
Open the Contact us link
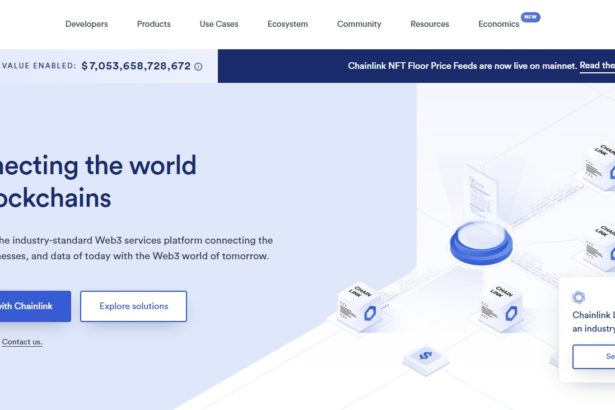pyautogui.click(x=22, y=342)
